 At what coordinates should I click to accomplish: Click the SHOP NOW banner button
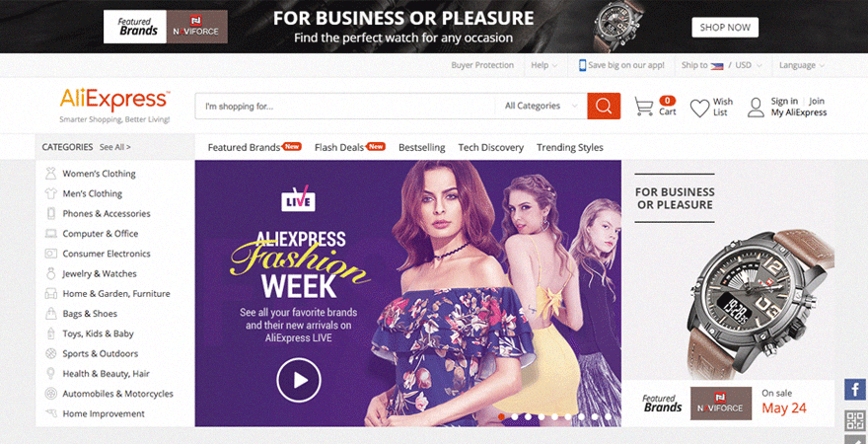tap(725, 27)
